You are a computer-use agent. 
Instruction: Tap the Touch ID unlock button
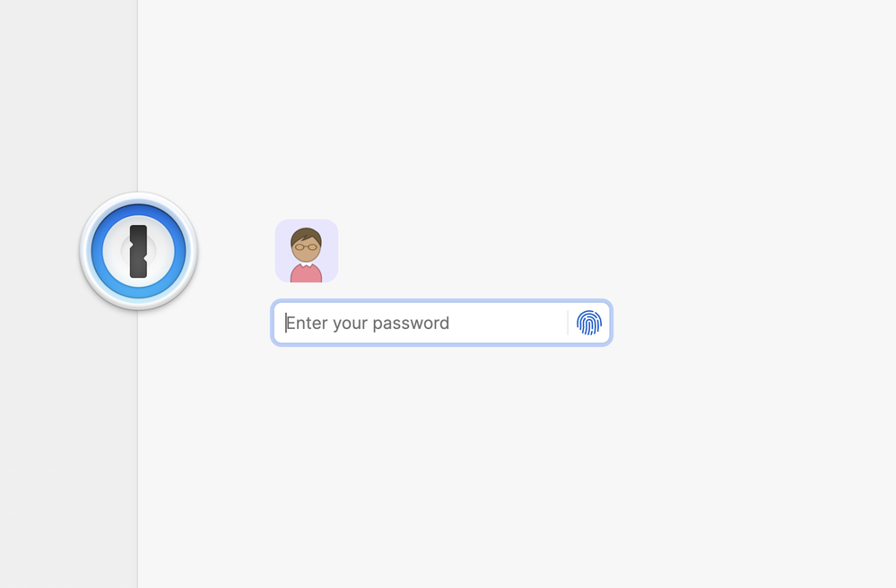(x=588, y=323)
